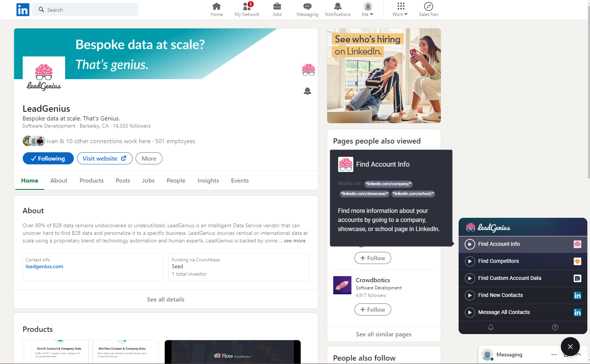Click the Follow button above Crowdbotics
Screen dimensions: 590x364
pyautogui.click(x=373, y=258)
